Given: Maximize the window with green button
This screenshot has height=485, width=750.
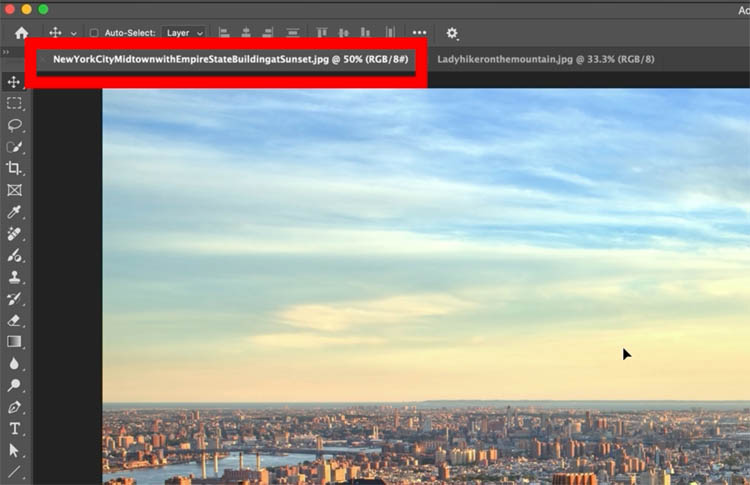Looking at the screenshot, I should click(x=43, y=9).
